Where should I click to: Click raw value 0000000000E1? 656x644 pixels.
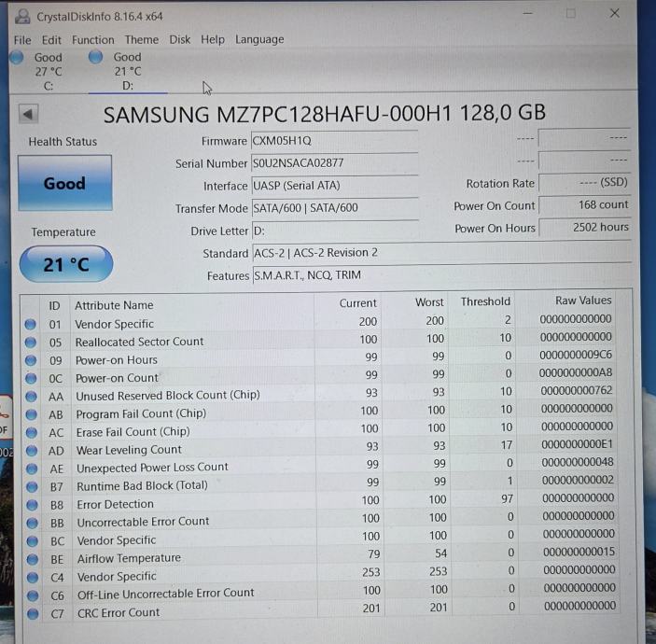point(578,444)
